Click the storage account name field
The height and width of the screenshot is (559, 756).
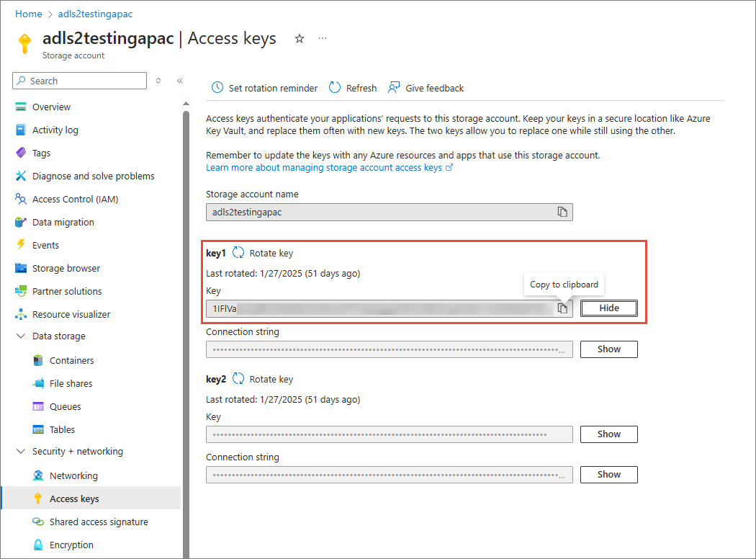pyautogui.click(x=389, y=213)
